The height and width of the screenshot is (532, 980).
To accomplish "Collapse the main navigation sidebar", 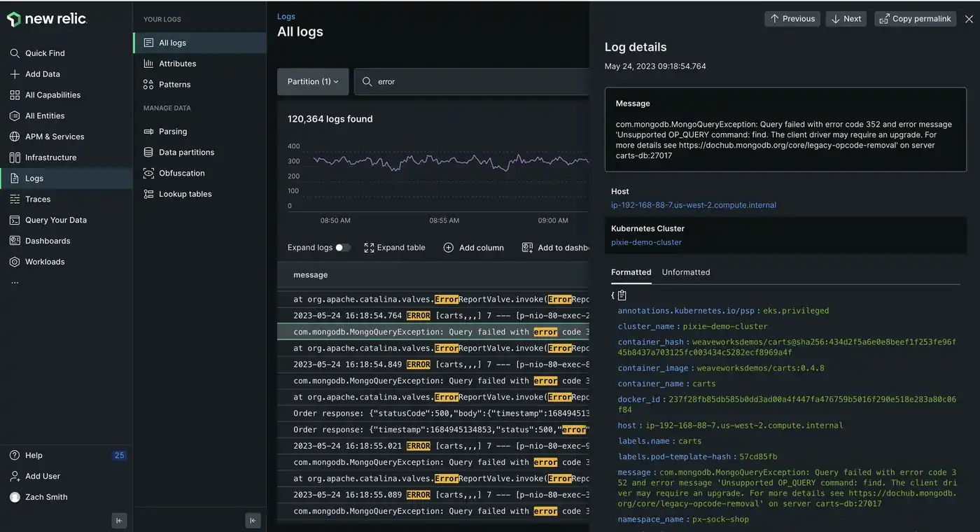I will [x=119, y=520].
